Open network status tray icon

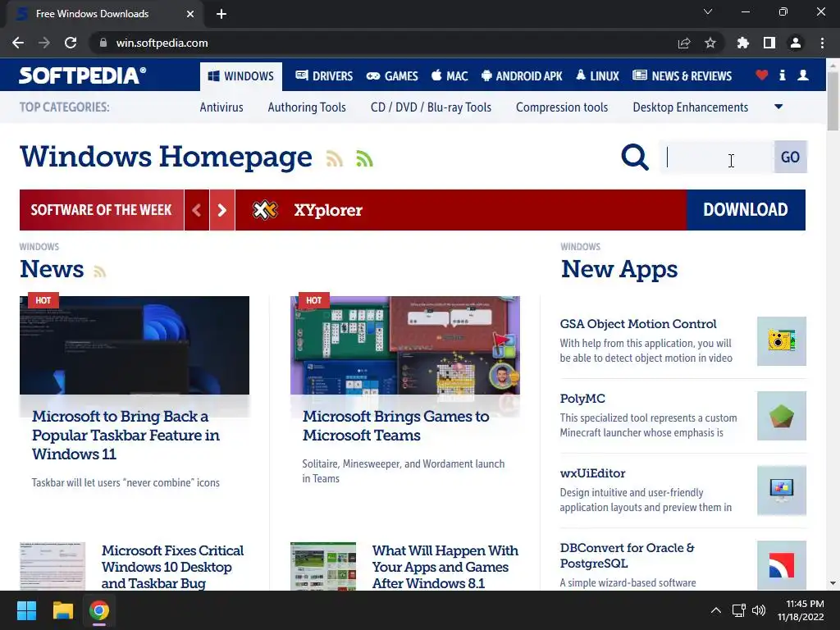point(739,610)
